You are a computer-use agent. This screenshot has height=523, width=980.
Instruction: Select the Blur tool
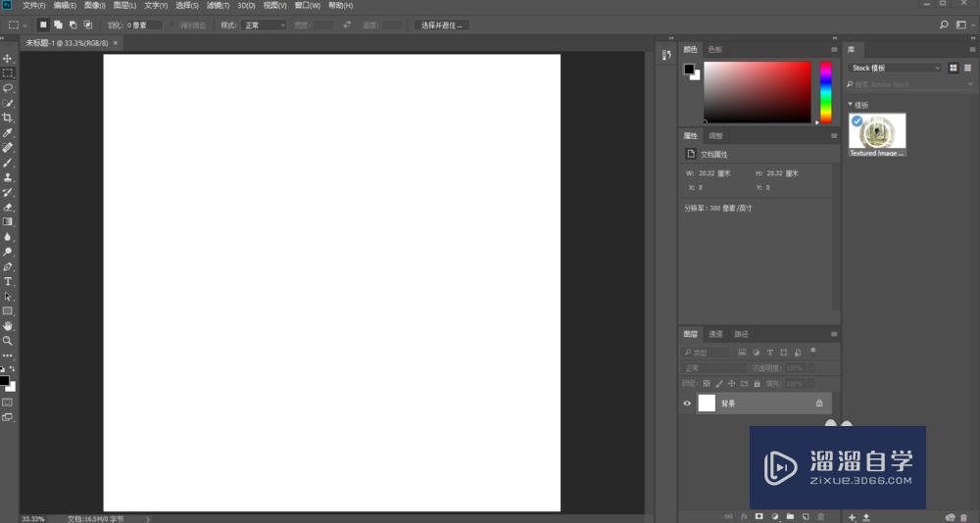pyautogui.click(x=8, y=237)
